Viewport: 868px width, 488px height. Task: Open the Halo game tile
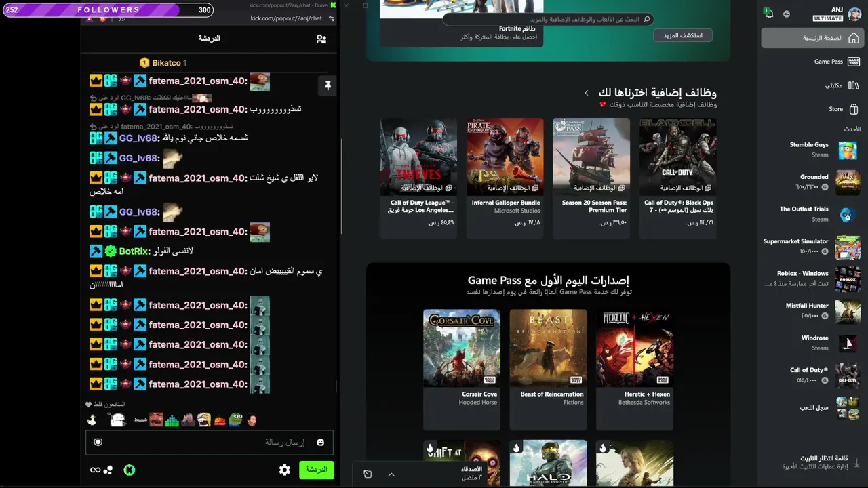click(548, 463)
